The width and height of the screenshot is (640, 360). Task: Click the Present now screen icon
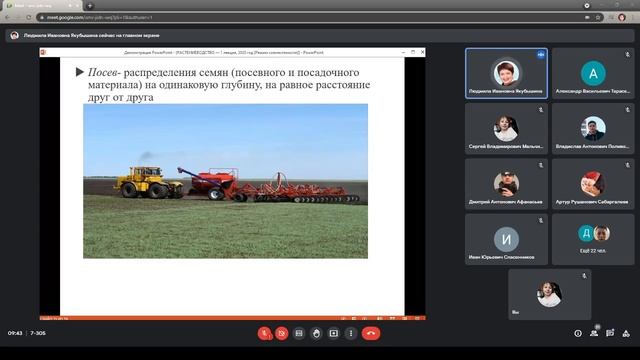tap(333, 333)
